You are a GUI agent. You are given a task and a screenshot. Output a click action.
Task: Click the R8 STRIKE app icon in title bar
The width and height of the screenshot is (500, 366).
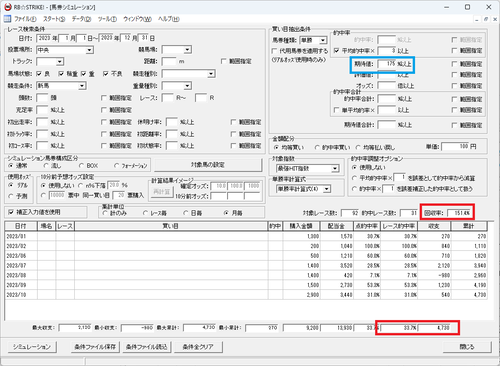8,7
